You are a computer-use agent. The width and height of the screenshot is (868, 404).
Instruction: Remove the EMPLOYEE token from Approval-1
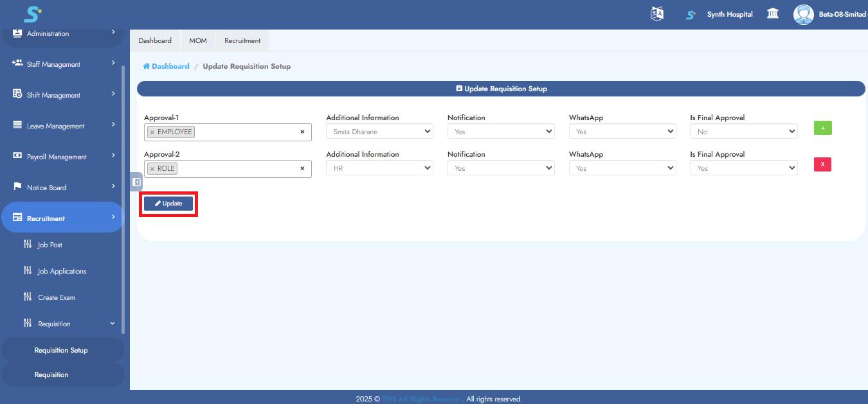click(x=152, y=132)
